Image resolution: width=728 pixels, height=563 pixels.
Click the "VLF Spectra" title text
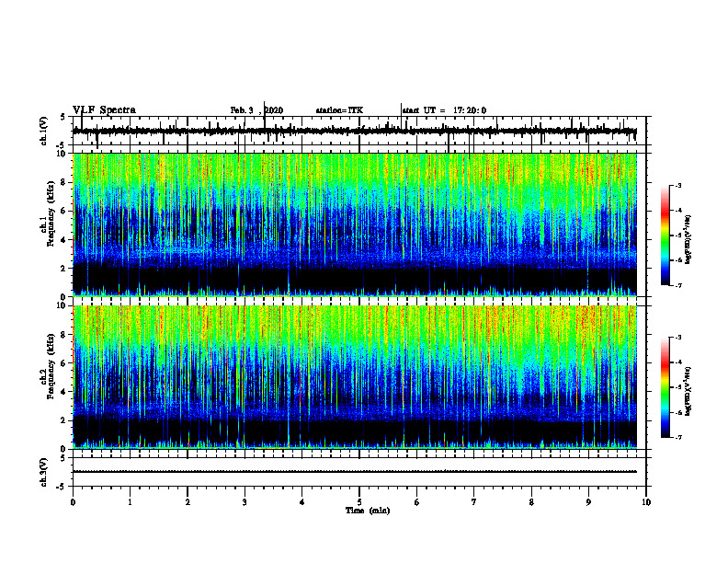[104, 110]
